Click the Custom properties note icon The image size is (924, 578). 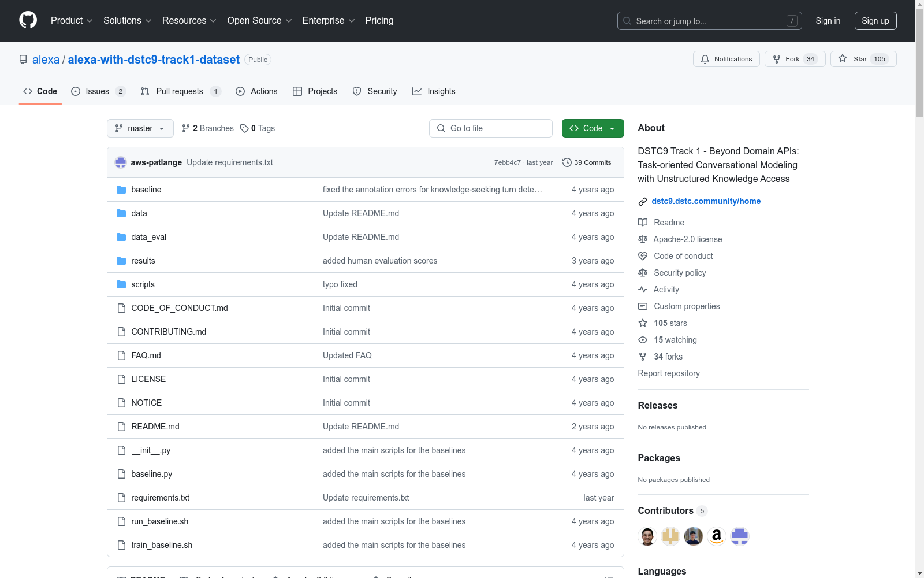(x=643, y=306)
